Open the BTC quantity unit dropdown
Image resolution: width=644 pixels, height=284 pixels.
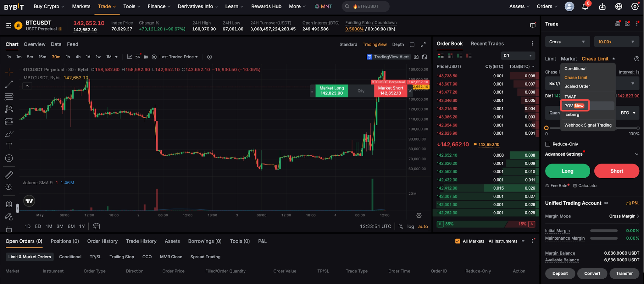tap(628, 113)
